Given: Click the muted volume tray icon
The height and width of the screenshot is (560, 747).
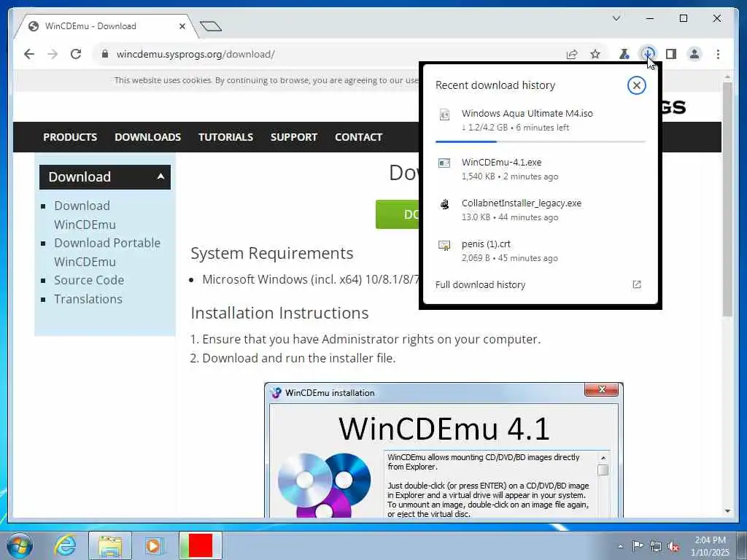Looking at the screenshot, I should point(673,546).
